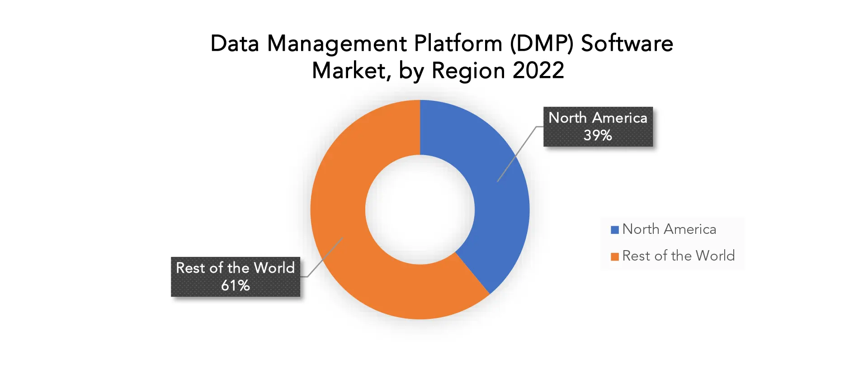Click the 'North America 39%' data label
The width and height of the screenshot is (868, 370).
click(598, 127)
